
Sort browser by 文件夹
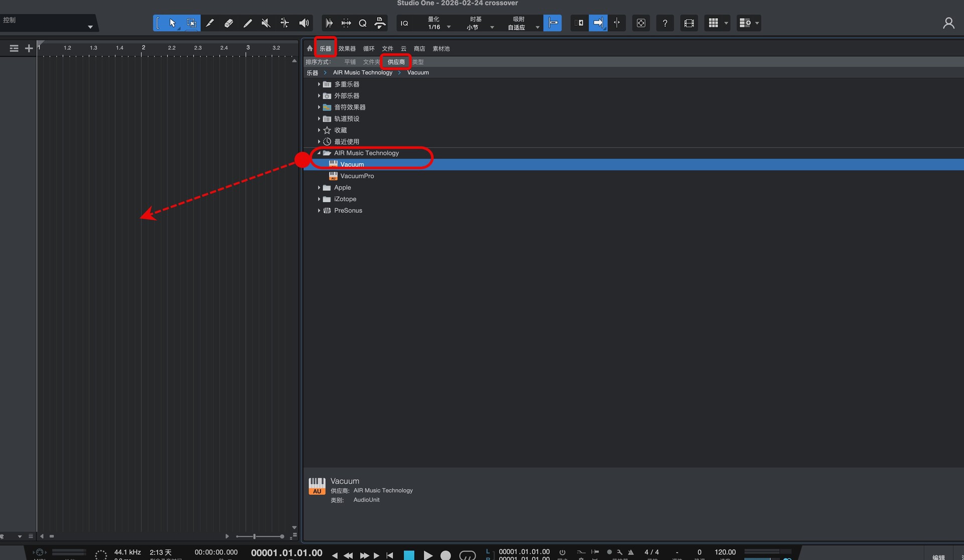[x=371, y=62]
